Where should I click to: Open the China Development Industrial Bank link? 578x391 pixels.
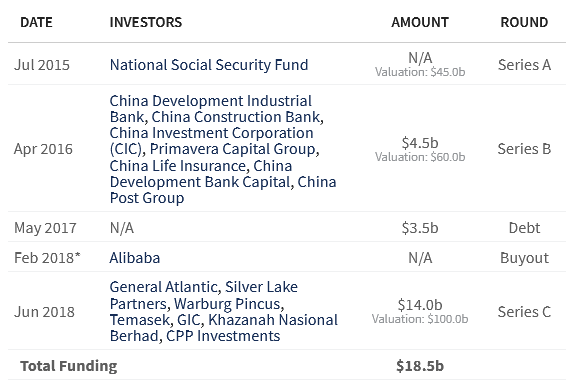[210, 101]
